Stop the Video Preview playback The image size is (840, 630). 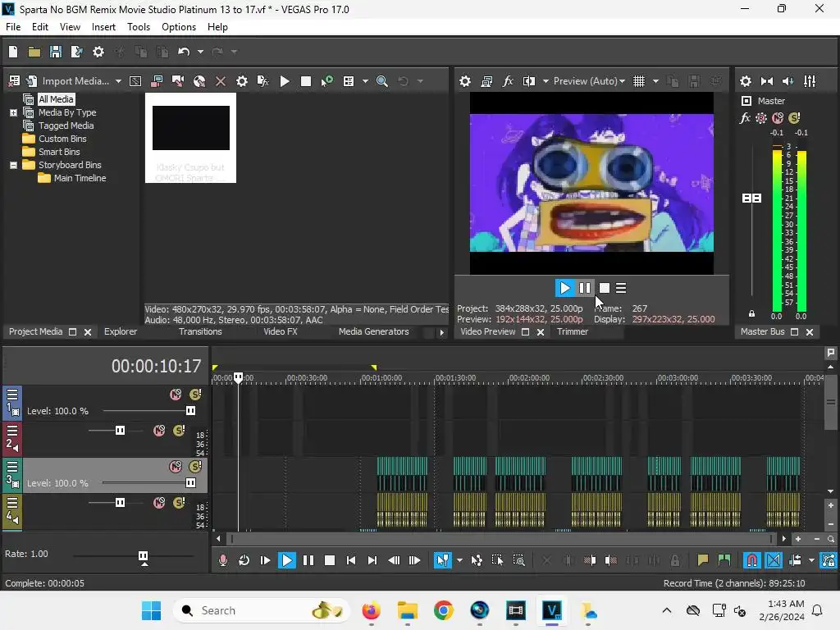click(x=605, y=288)
